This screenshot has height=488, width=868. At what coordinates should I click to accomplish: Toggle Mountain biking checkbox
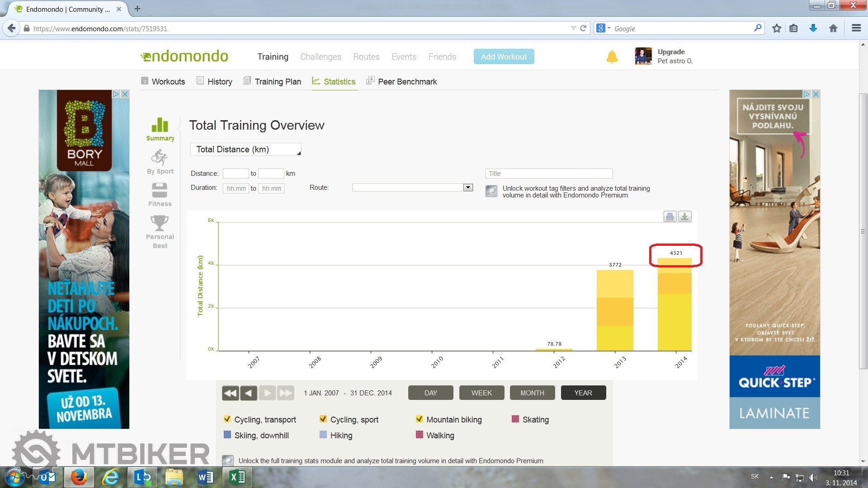coord(420,419)
